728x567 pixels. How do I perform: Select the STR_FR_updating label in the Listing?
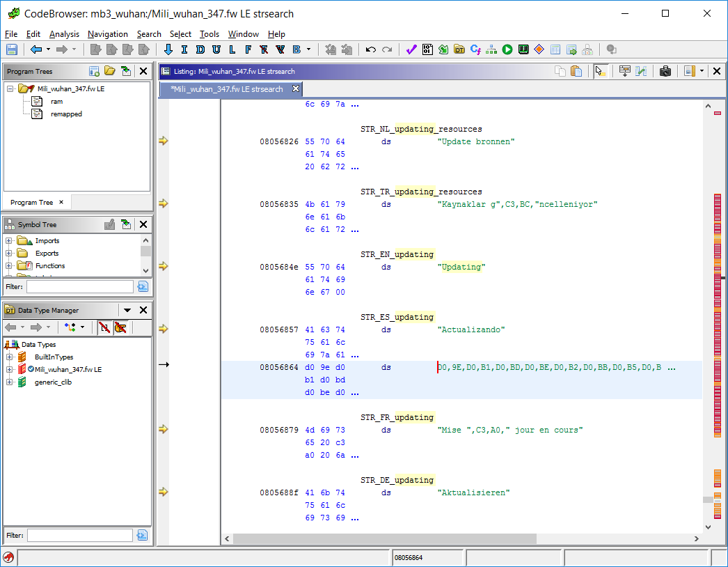(x=397, y=417)
